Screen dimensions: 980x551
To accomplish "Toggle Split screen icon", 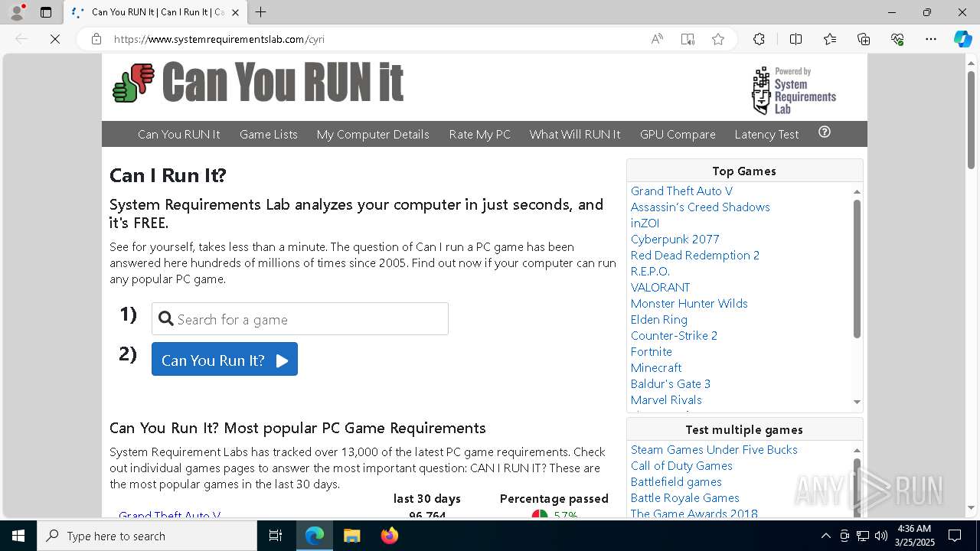I will (795, 39).
